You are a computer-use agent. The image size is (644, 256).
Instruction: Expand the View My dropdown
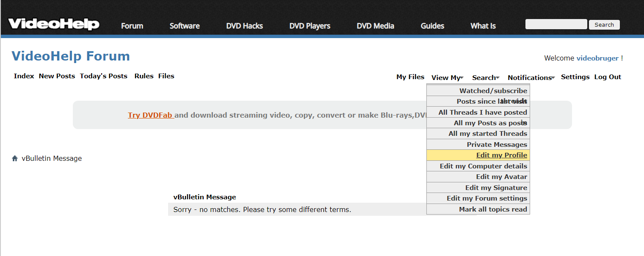pyautogui.click(x=447, y=77)
